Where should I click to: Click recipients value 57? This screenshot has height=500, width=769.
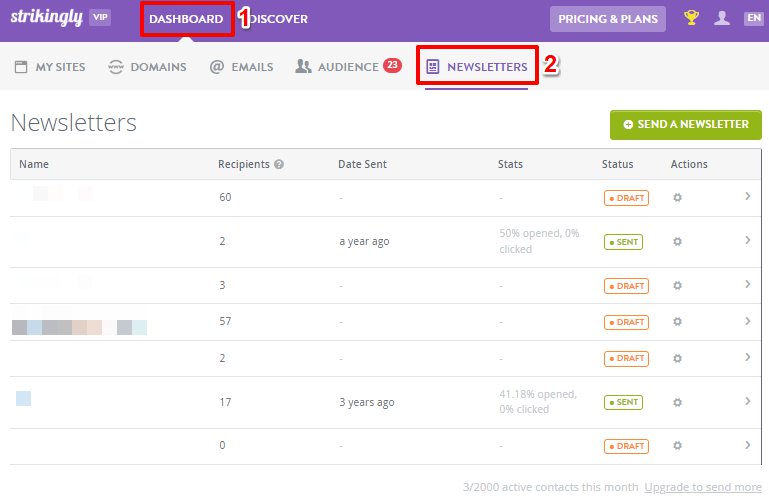click(225, 322)
